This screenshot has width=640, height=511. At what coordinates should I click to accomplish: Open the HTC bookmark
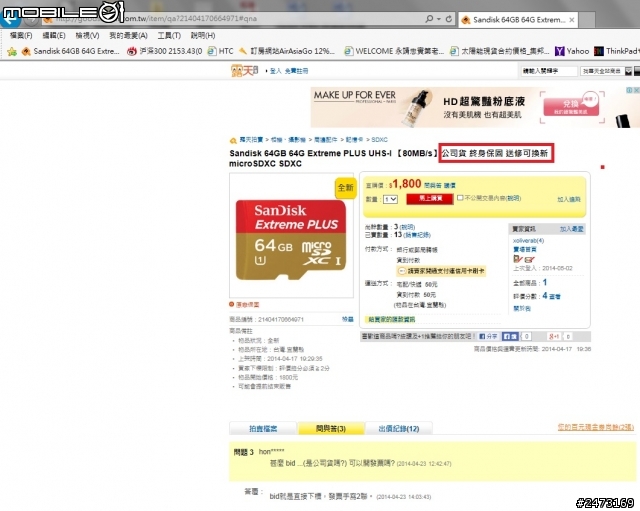(220, 51)
